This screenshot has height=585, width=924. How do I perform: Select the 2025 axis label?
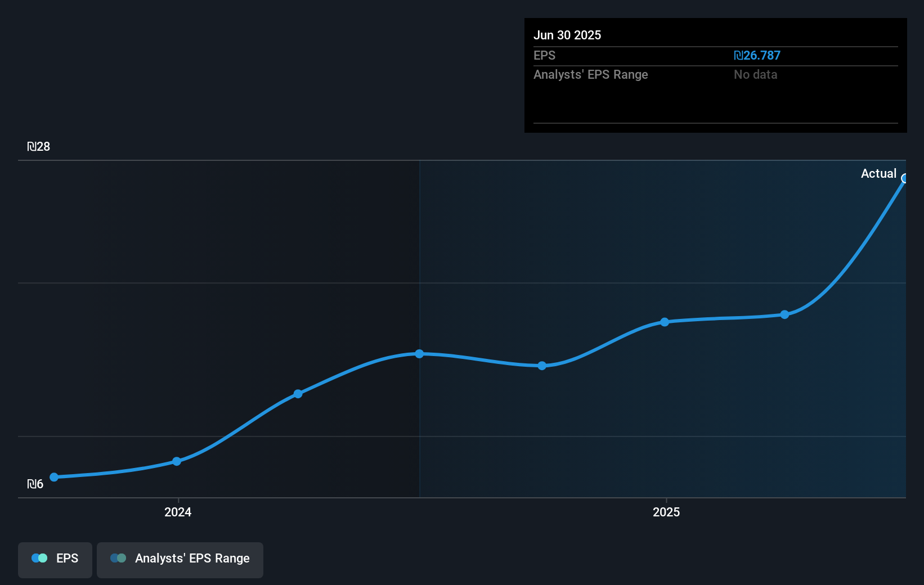point(666,512)
